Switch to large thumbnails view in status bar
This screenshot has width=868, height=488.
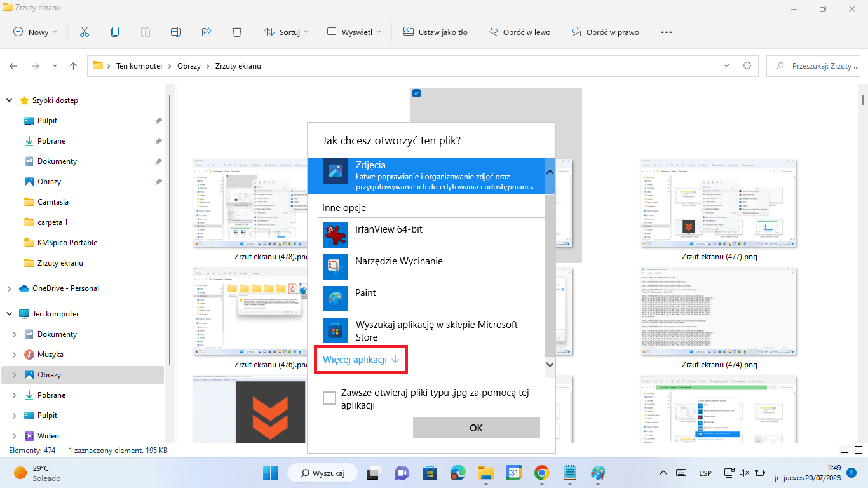[x=857, y=450]
